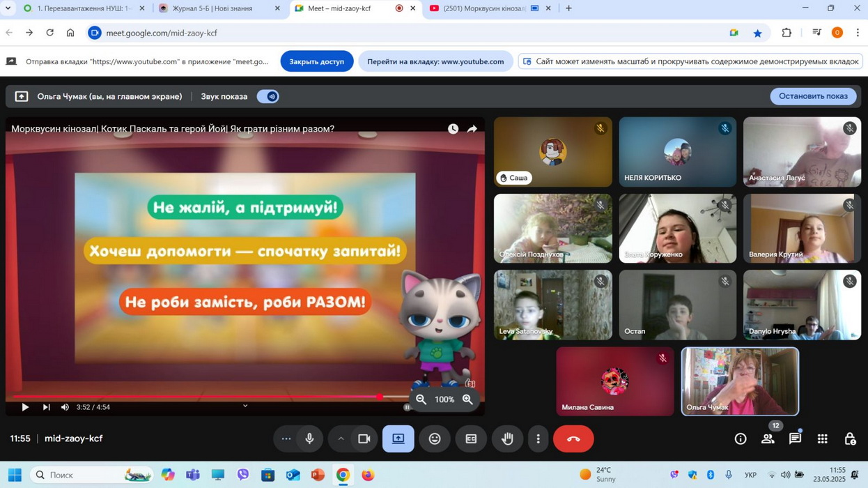Viewport: 868px width, 488px height.
Task: Open Chrome three-dot menu
Action: coord(858,33)
